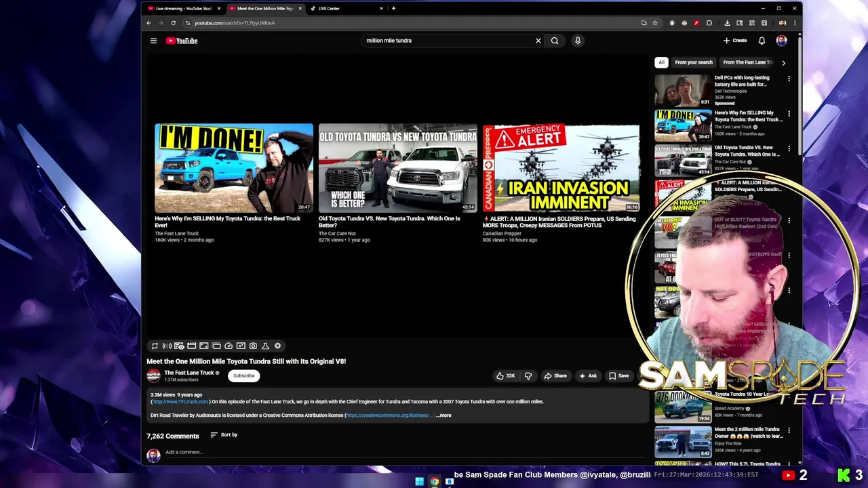
Task: Select the From The Fast Lane Truck chip
Action: click(x=748, y=62)
